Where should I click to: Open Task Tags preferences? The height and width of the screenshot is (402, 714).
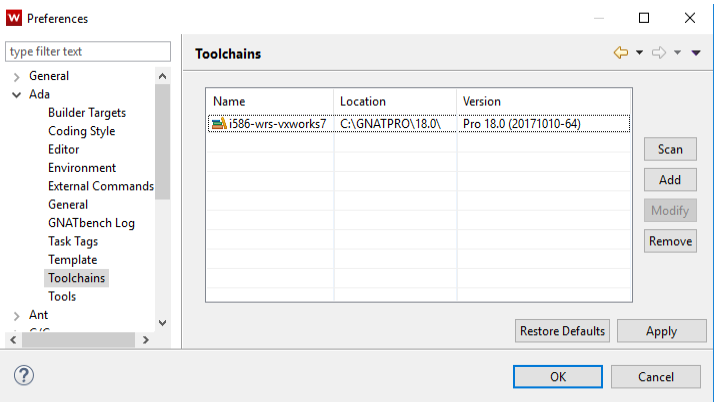[x=73, y=241]
